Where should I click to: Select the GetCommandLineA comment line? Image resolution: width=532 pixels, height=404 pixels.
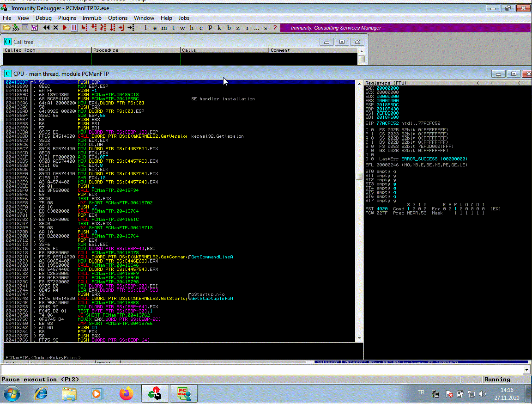(212, 257)
